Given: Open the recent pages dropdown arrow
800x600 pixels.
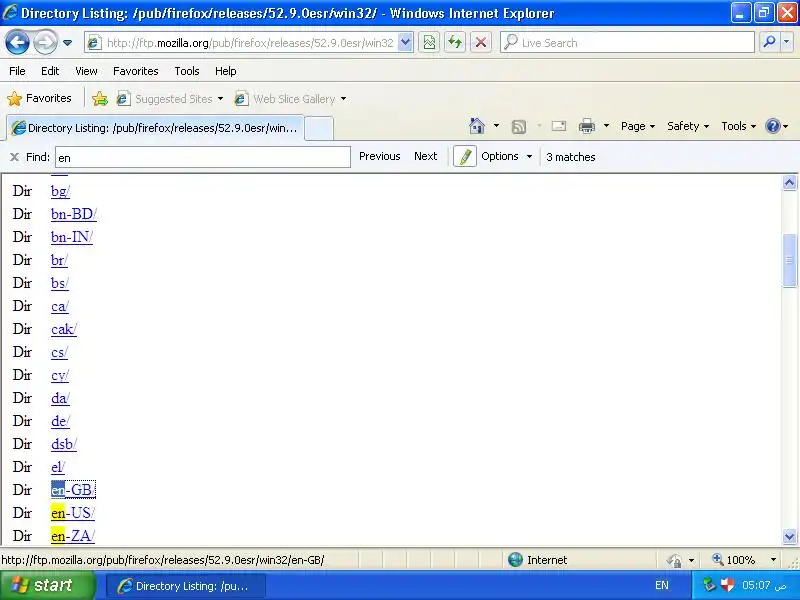Looking at the screenshot, I should pos(67,43).
